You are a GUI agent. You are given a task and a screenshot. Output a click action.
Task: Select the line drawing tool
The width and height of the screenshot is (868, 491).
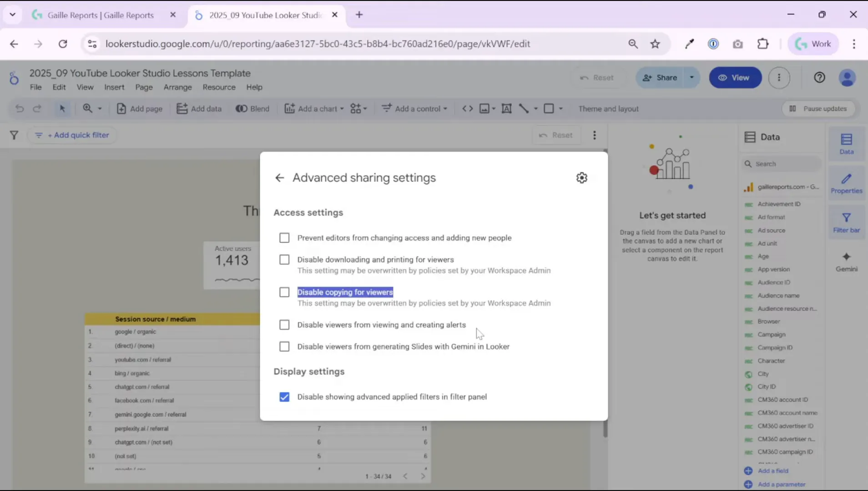(x=524, y=109)
